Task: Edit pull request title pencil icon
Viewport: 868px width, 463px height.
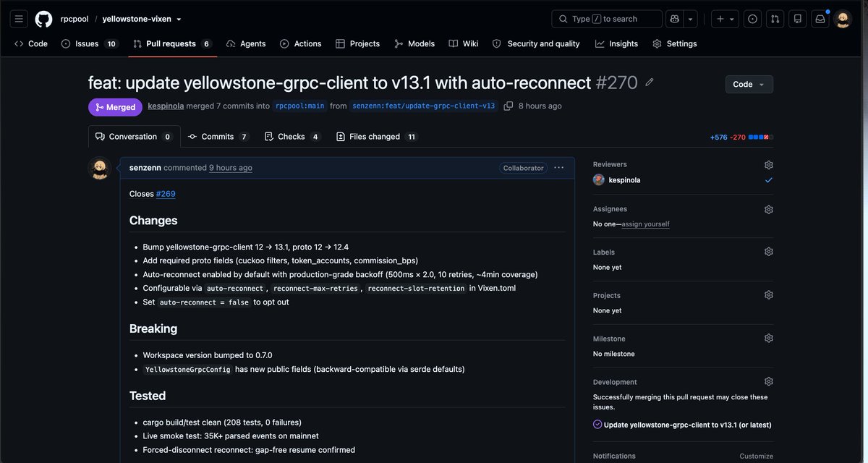Action: point(650,82)
